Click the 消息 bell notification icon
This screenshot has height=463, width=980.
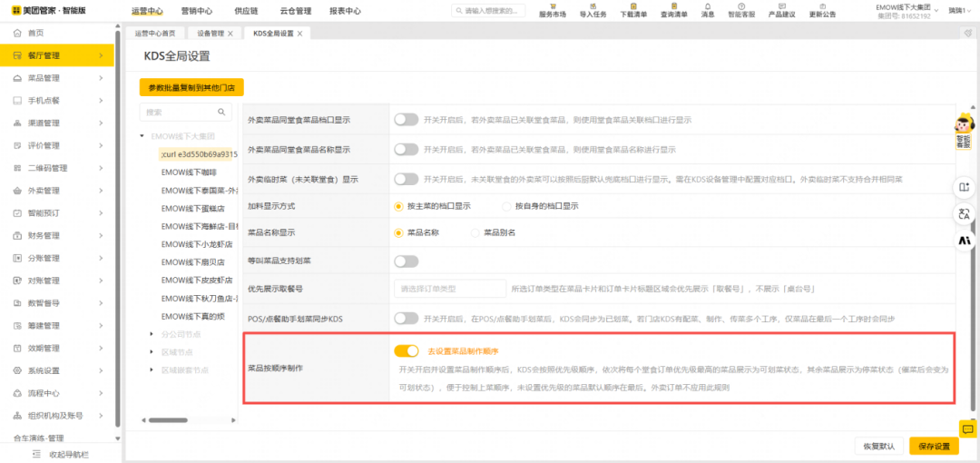(x=707, y=6)
